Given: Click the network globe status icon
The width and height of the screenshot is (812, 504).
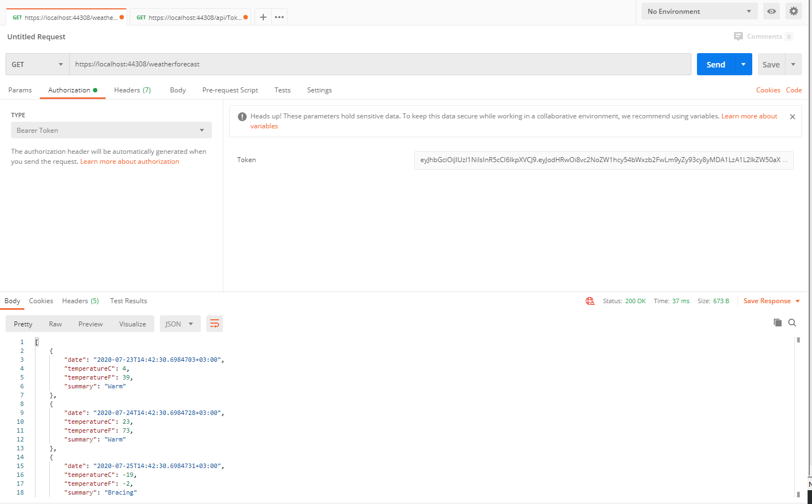Looking at the screenshot, I should pos(590,301).
